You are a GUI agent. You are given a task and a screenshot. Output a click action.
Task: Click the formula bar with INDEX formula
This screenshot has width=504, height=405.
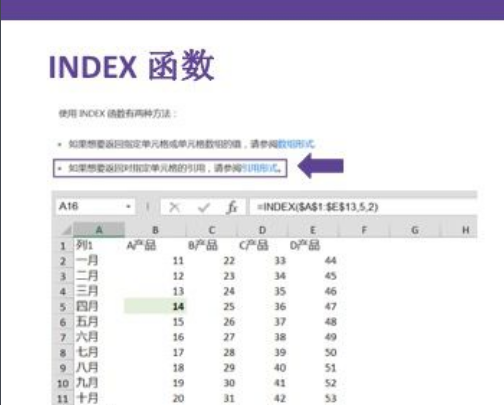[363, 207]
